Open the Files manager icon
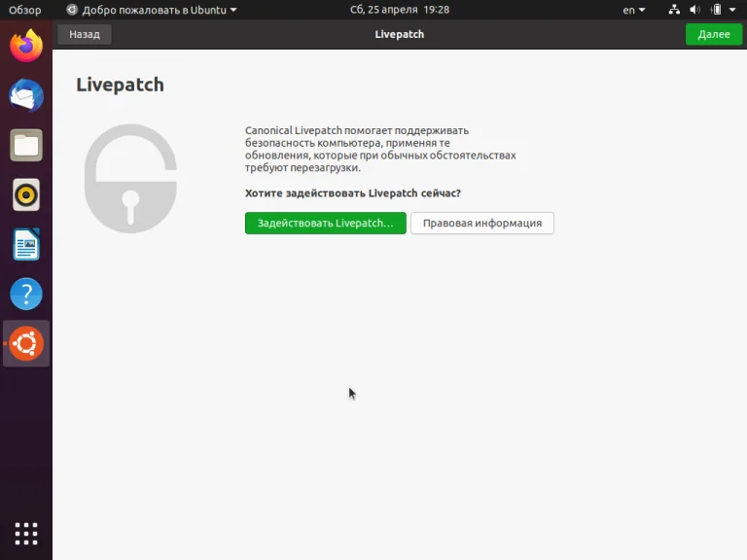Viewport: 747px width, 560px height. coord(26,145)
